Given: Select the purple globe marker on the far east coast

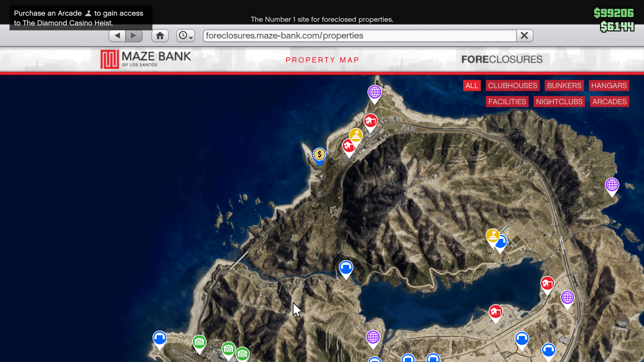Looking at the screenshot, I should click(x=612, y=185).
